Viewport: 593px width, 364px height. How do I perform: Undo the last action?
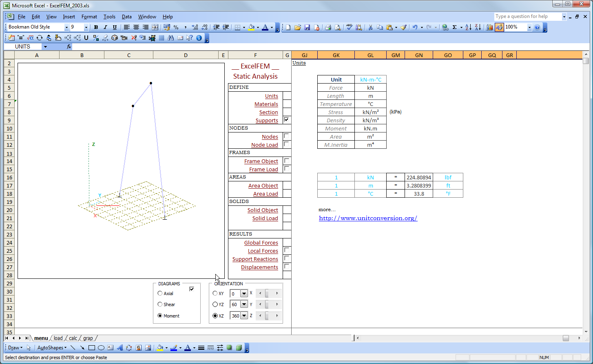coord(415,27)
